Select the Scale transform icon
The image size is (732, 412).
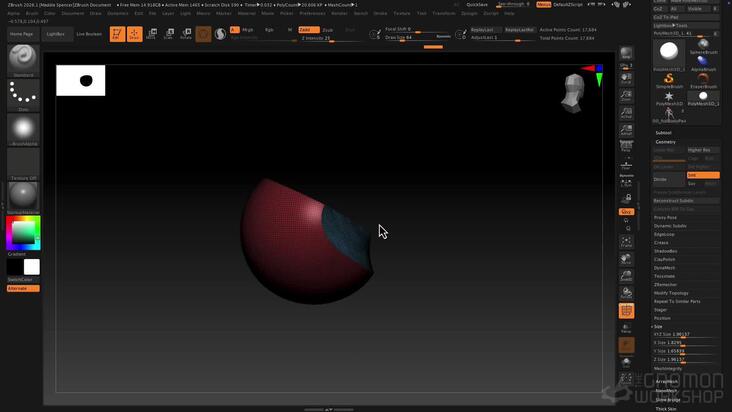click(x=169, y=34)
